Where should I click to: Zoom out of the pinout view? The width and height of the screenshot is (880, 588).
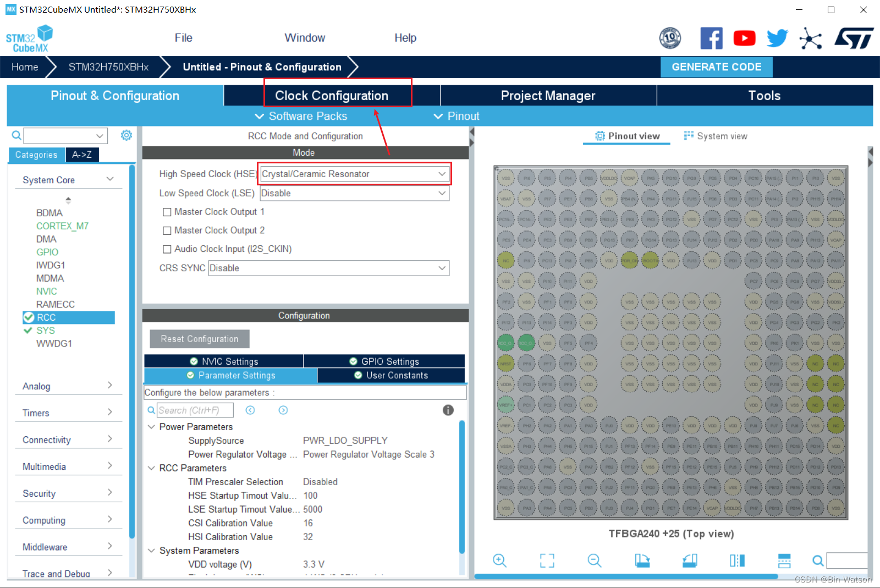point(595,560)
